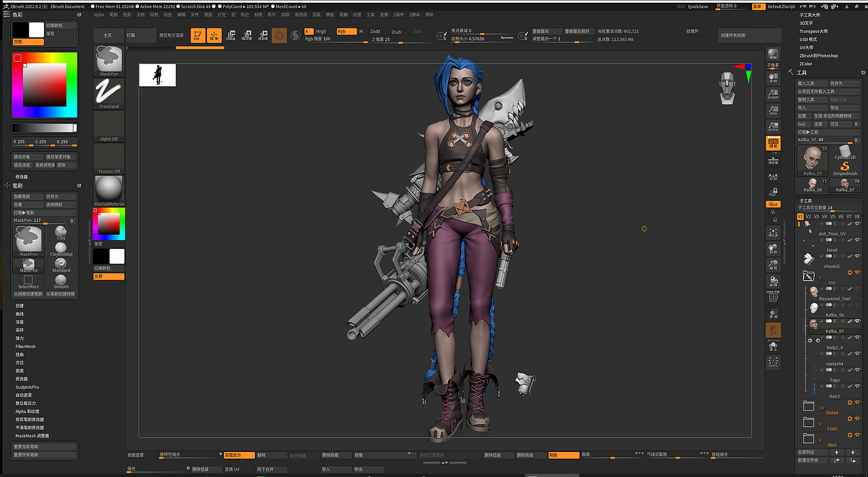Expand the SculptrisPro section
The image size is (868, 477).
tap(27, 387)
